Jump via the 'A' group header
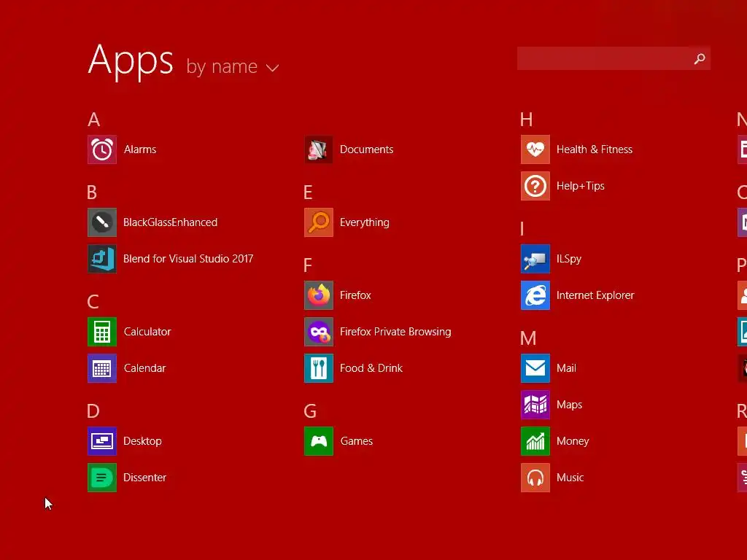The width and height of the screenshot is (747, 560). pyautogui.click(x=94, y=120)
